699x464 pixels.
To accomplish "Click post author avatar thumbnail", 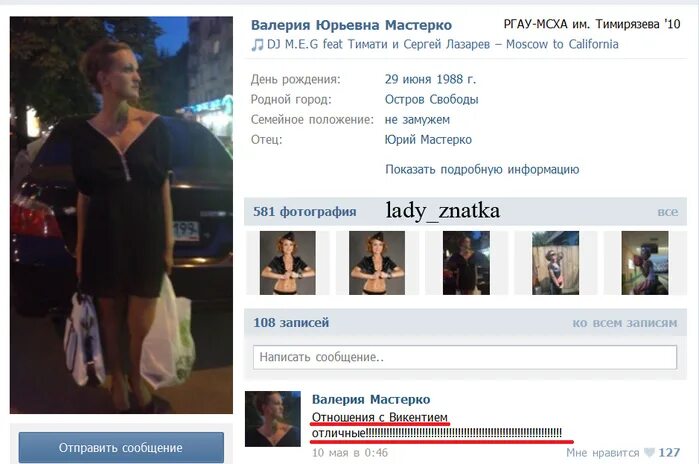I will 273,419.
